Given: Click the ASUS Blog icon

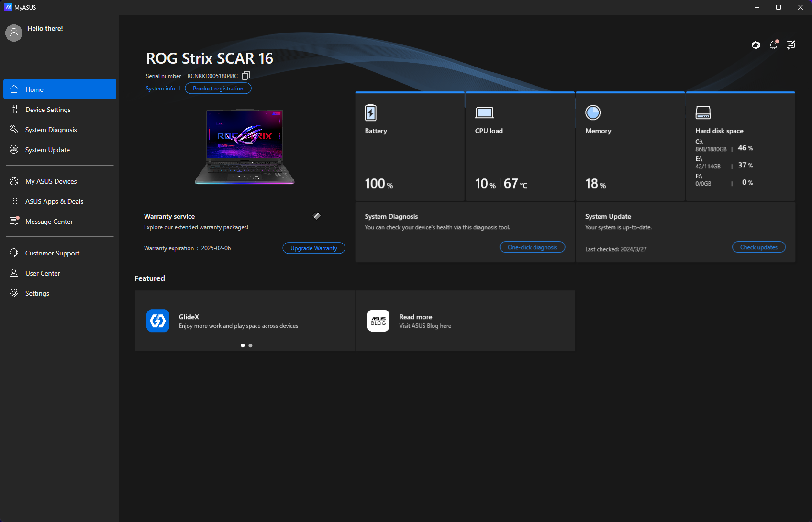Looking at the screenshot, I should click(x=378, y=321).
